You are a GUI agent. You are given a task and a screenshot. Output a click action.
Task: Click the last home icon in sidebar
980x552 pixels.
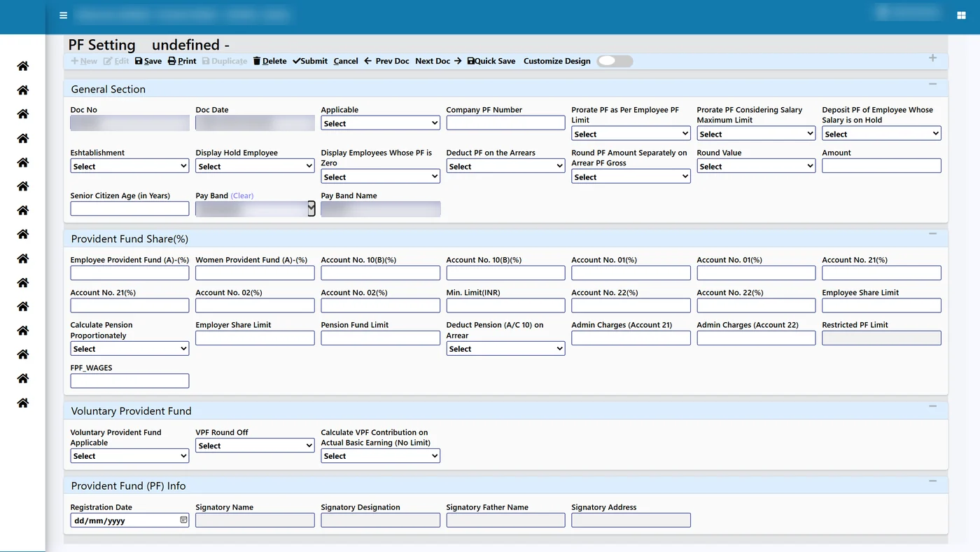click(23, 403)
